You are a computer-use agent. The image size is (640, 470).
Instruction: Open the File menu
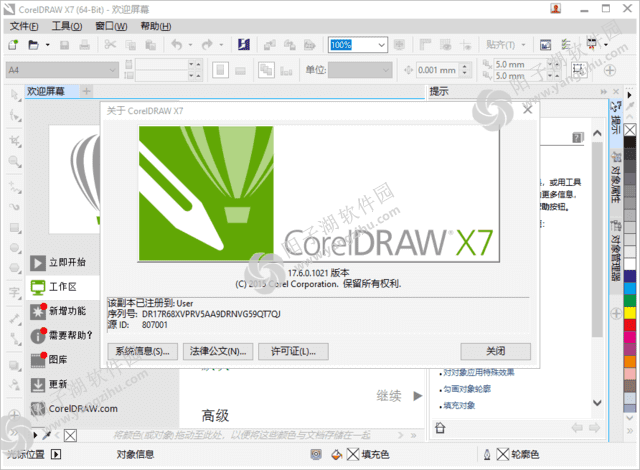(24, 27)
